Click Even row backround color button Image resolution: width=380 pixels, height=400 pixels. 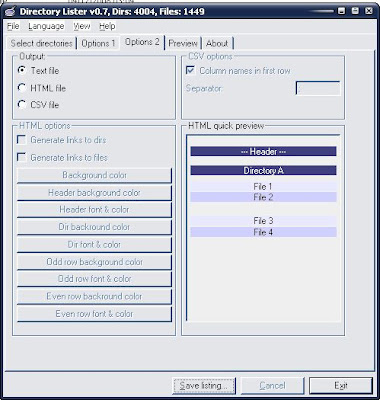pyautogui.click(x=95, y=296)
